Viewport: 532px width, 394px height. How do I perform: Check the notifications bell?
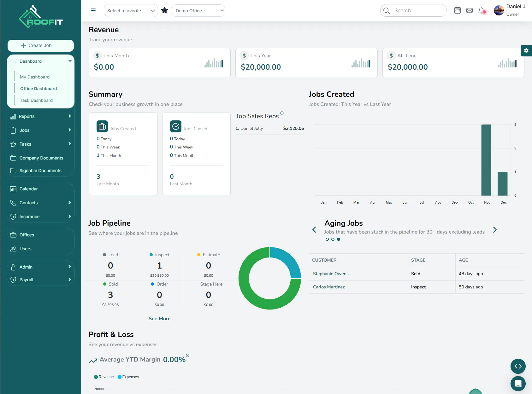[482, 10]
